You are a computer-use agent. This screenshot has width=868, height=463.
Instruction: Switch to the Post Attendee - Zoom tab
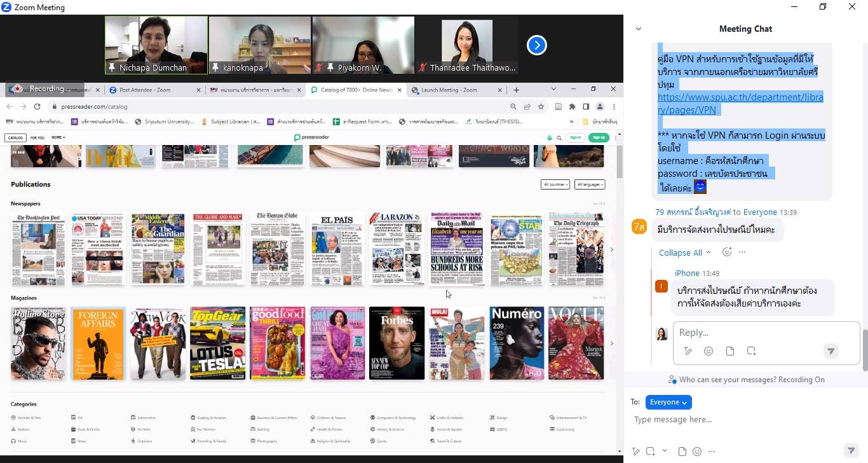point(153,90)
